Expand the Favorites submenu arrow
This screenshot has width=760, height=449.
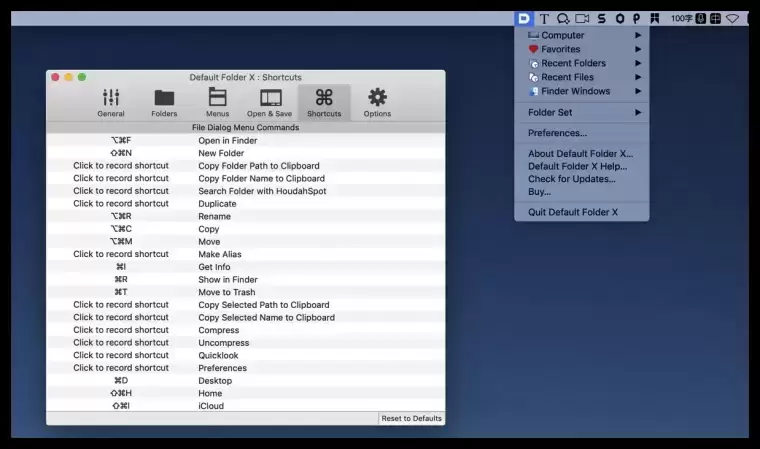638,49
